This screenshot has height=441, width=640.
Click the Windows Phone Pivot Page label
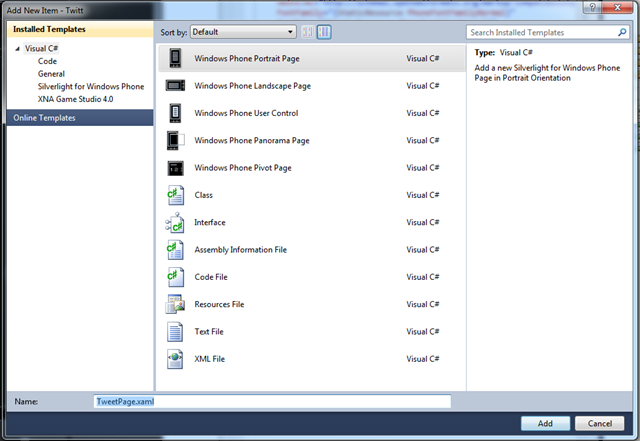pos(243,168)
